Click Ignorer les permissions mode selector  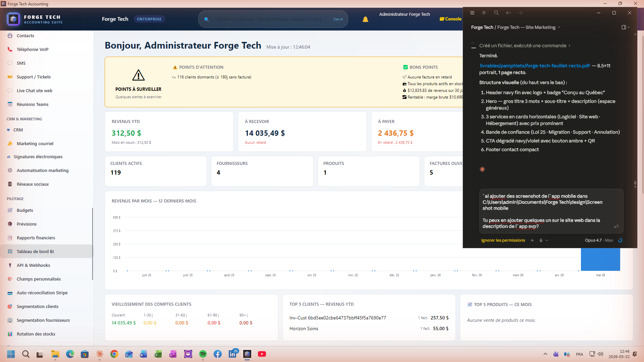pyautogui.click(x=503, y=240)
